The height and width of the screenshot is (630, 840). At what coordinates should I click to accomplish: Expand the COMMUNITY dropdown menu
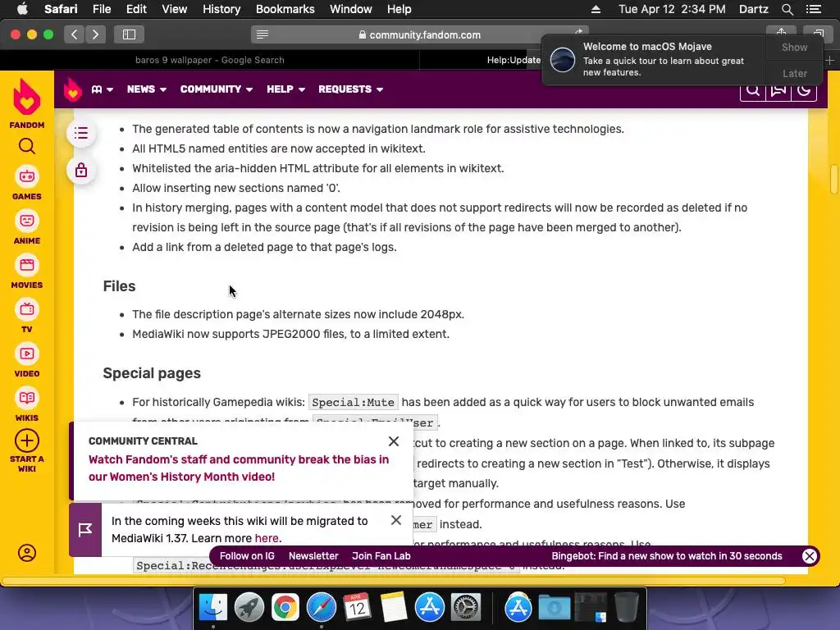(x=217, y=89)
